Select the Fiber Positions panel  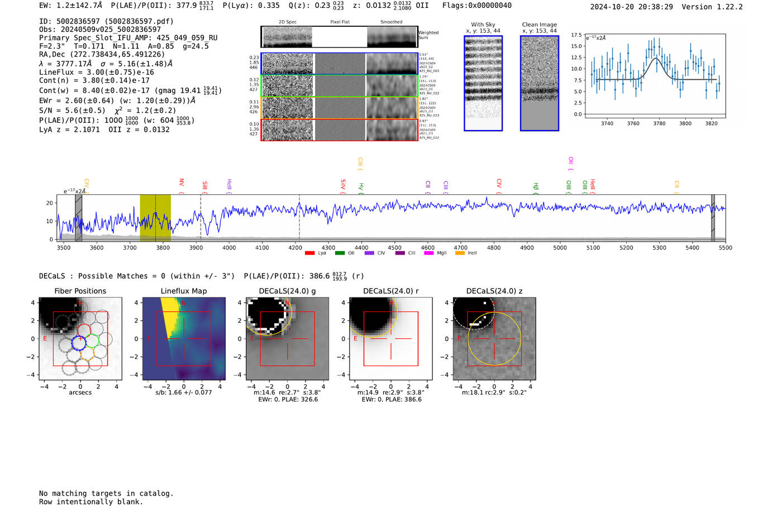[x=80, y=339]
